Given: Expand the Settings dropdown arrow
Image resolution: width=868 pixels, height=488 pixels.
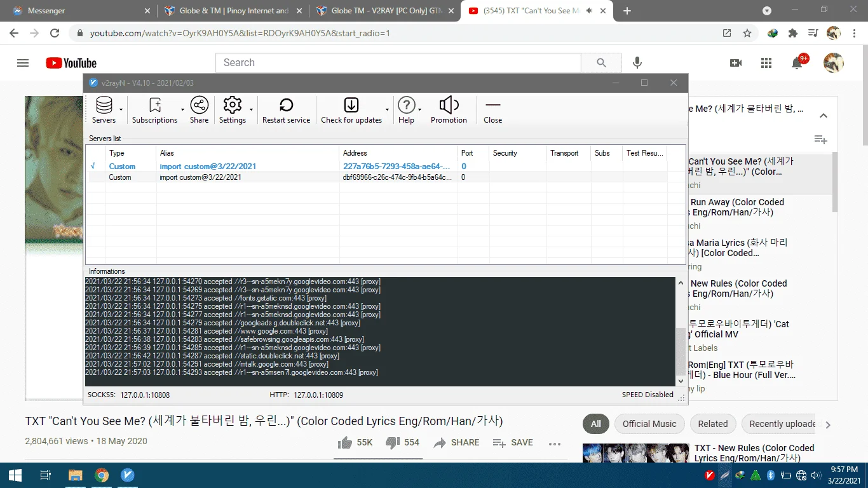Looking at the screenshot, I should (x=251, y=111).
